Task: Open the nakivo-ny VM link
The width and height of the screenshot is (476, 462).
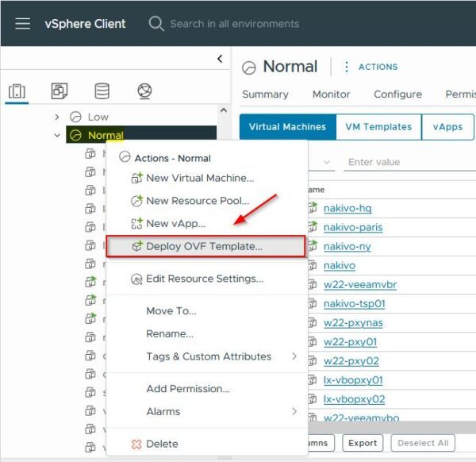Action: pos(347,247)
